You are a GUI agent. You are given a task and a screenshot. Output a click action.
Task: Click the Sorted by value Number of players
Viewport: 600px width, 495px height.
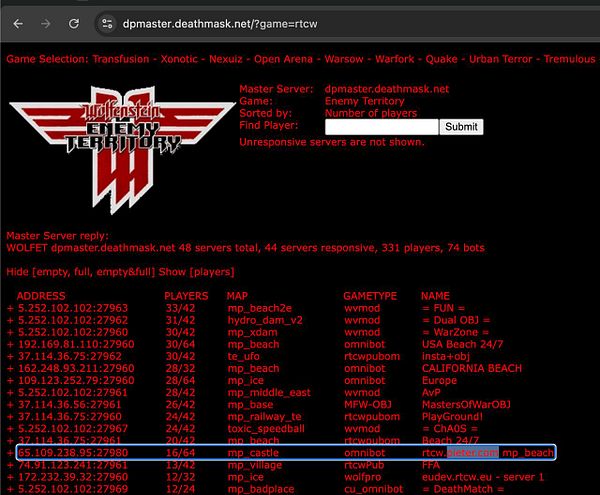click(x=371, y=113)
